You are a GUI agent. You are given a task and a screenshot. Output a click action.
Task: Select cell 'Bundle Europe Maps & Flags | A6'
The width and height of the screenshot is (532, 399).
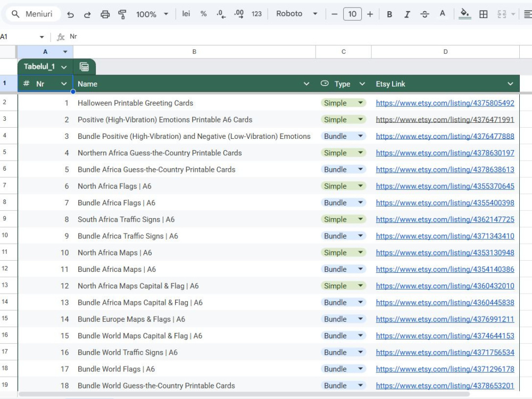(194, 319)
